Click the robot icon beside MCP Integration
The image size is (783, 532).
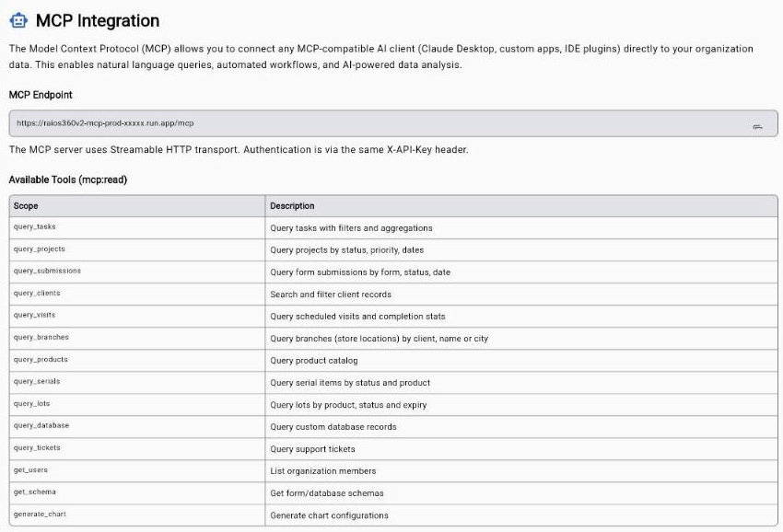coord(19,21)
